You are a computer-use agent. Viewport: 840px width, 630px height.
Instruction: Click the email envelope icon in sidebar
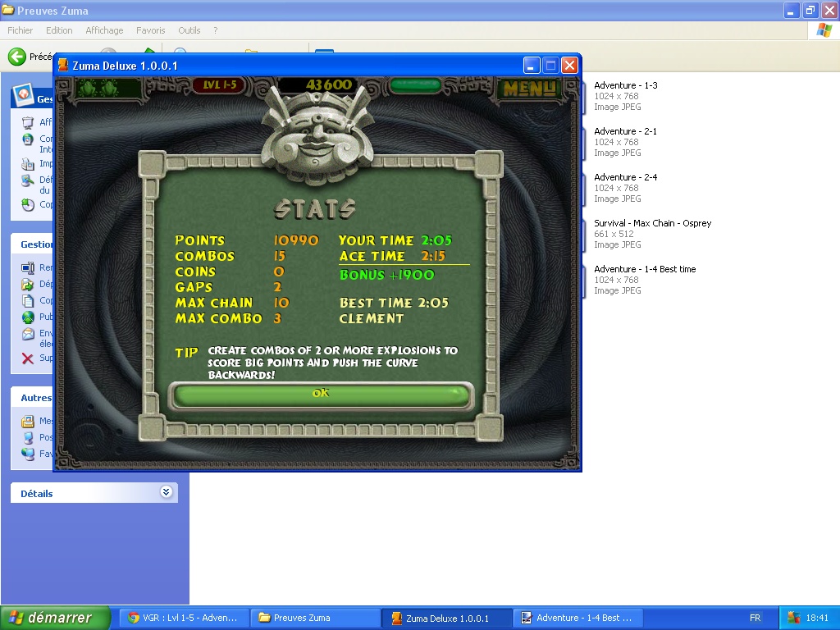27,335
